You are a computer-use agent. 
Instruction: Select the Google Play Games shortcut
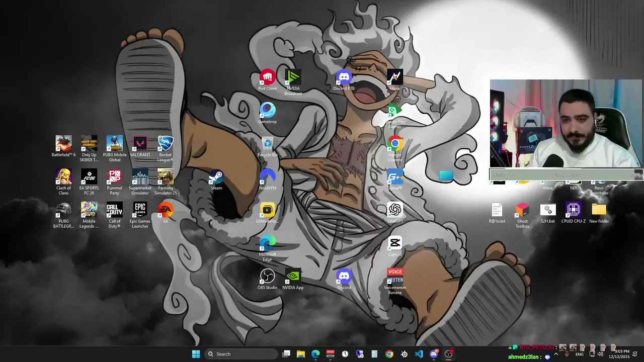(x=395, y=116)
